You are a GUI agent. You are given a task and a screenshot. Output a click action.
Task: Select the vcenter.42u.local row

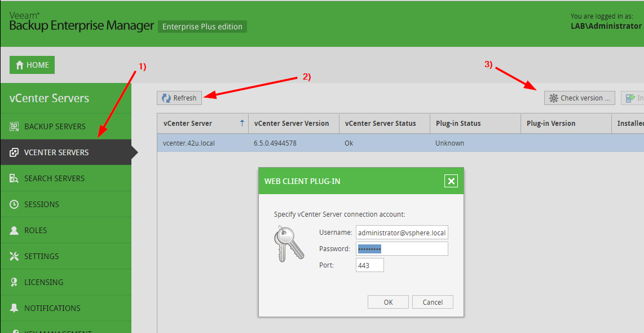400,143
